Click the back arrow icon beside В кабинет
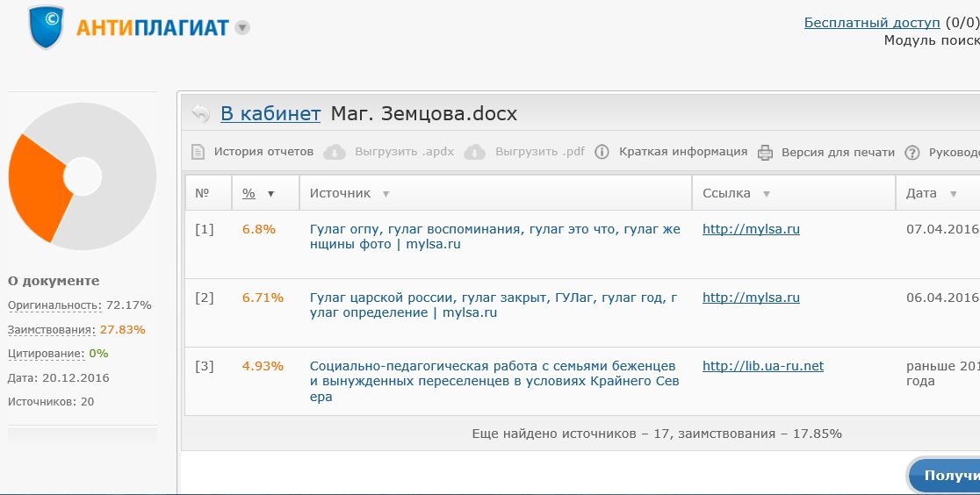 pos(201,113)
